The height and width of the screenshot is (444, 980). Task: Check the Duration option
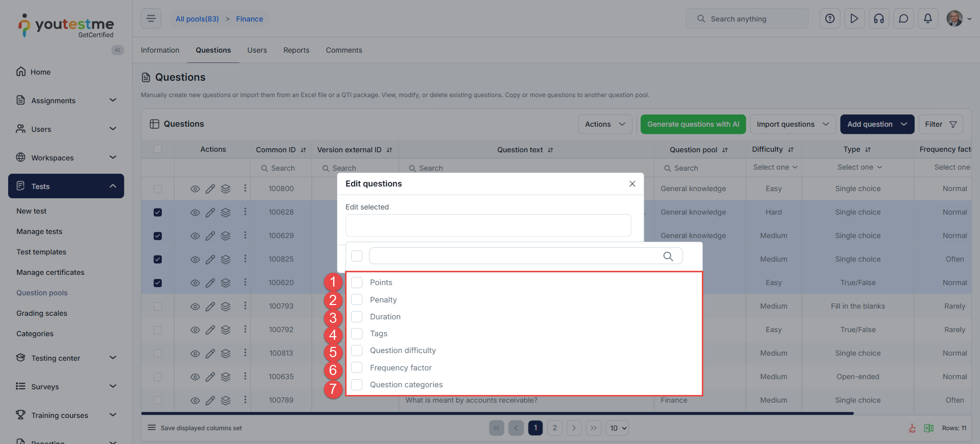[357, 317]
